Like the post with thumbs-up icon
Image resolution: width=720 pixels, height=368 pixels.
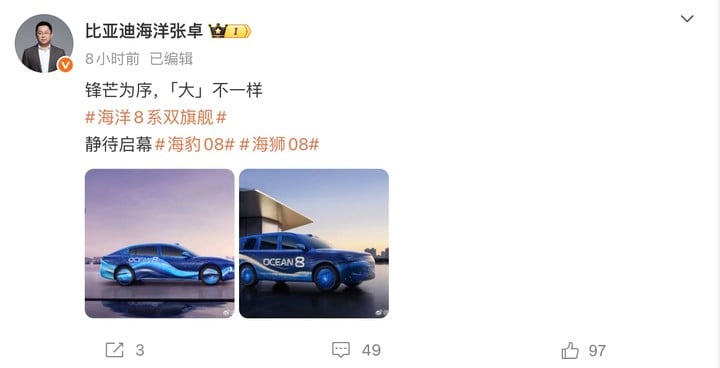tap(570, 351)
